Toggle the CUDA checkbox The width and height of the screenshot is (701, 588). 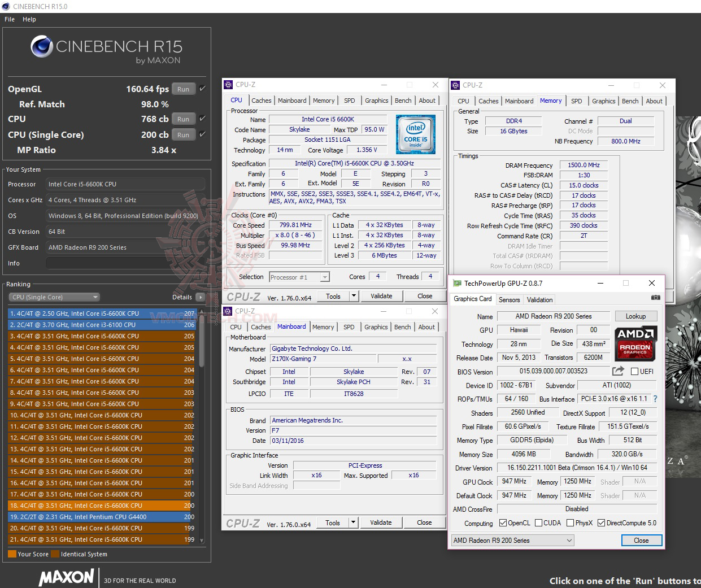click(538, 523)
